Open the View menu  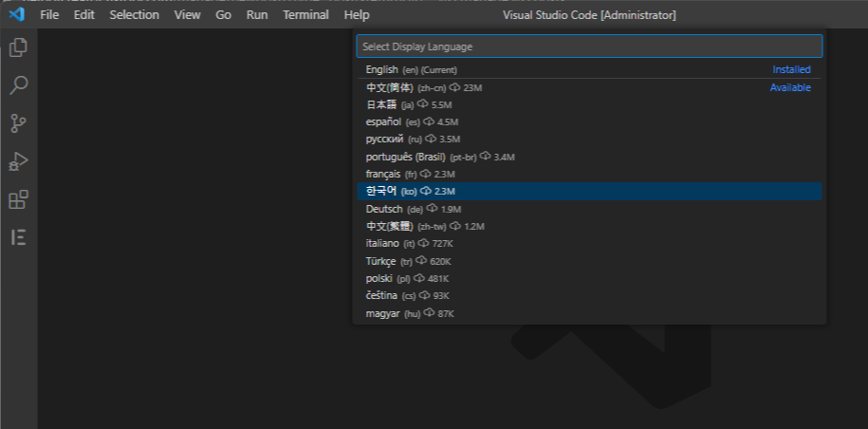(x=187, y=15)
